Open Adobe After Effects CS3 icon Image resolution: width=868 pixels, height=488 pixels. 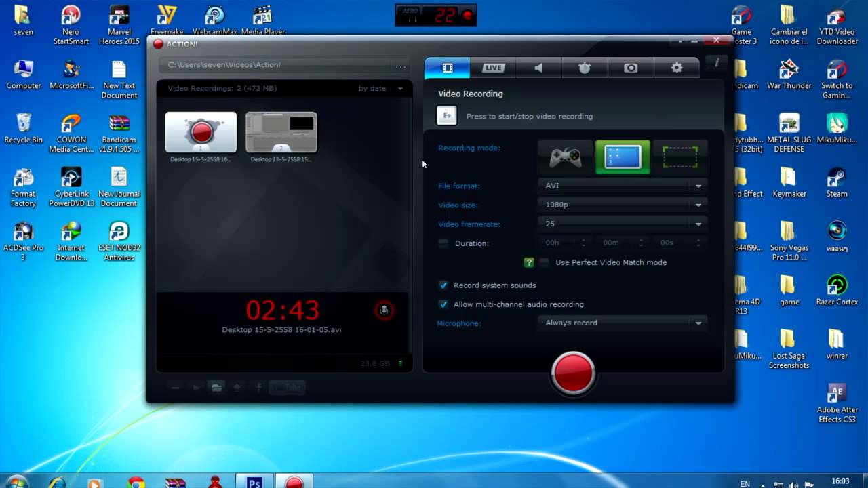(837, 403)
